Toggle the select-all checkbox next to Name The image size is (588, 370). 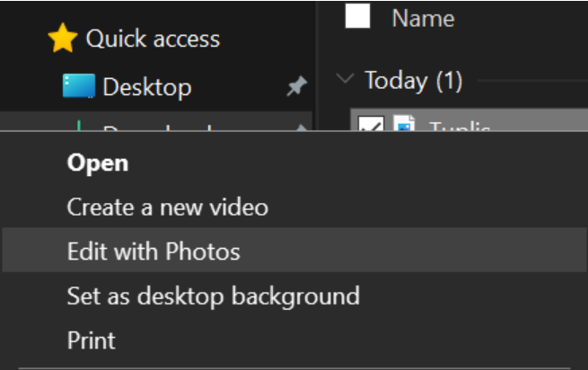pyautogui.click(x=357, y=16)
